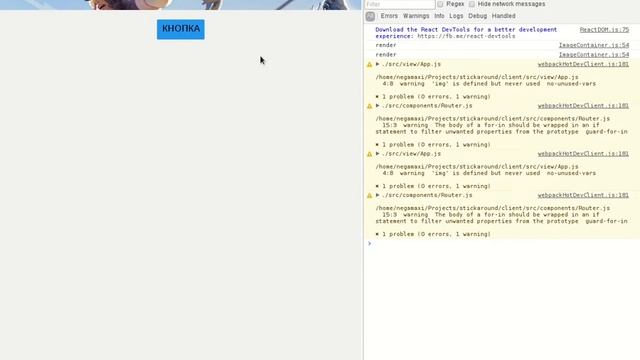Select the Debug filter tab
The height and width of the screenshot is (360, 640).
point(477,16)
